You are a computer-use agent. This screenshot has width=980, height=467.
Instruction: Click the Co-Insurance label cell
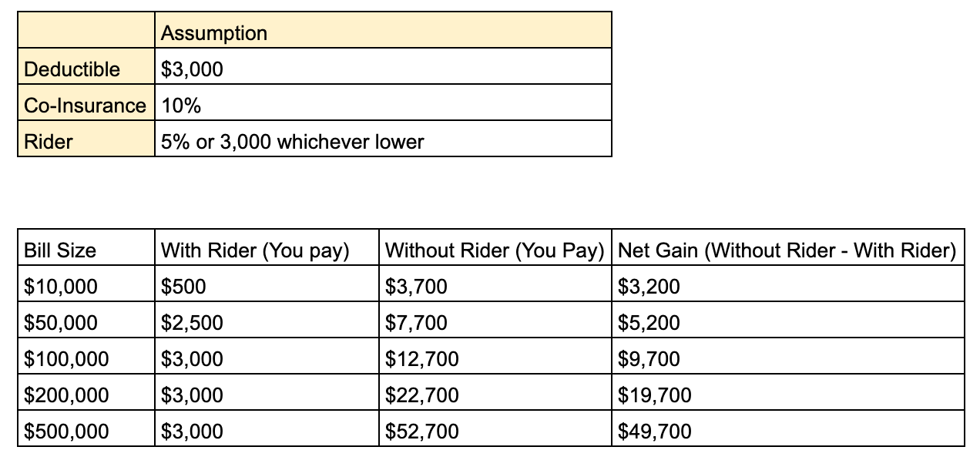pos(85,106)
